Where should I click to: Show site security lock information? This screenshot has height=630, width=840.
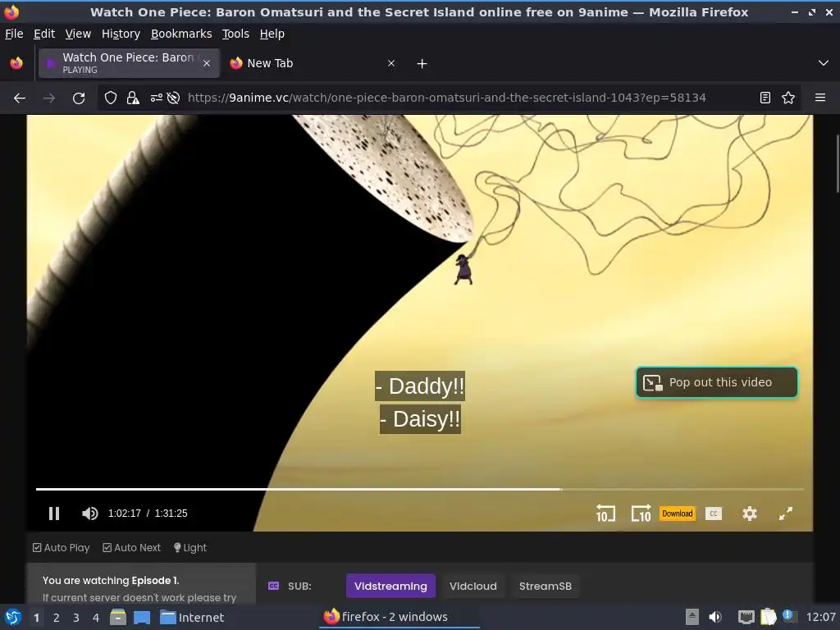133,98
